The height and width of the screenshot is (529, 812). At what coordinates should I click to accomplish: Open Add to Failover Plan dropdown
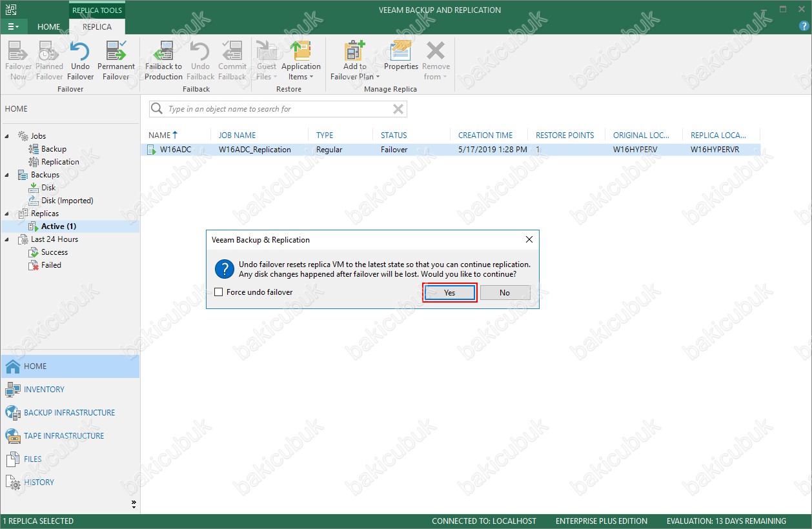(x=354, y=61)
